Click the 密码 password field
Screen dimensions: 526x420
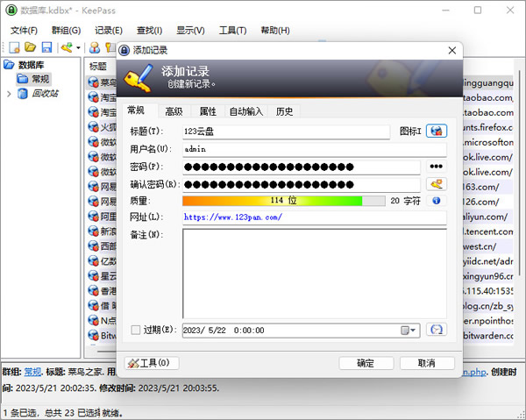(x=302, y=167)
